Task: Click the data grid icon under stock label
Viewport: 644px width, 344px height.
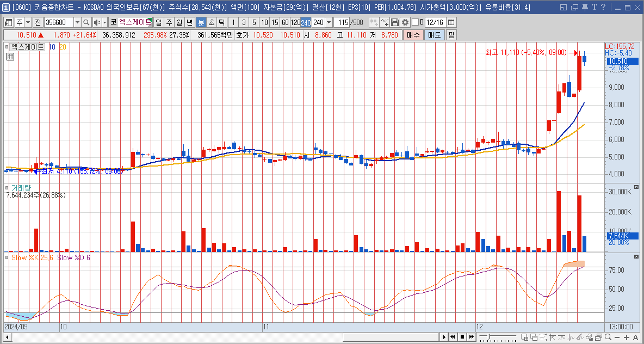Action: click(x=10, y=57)
